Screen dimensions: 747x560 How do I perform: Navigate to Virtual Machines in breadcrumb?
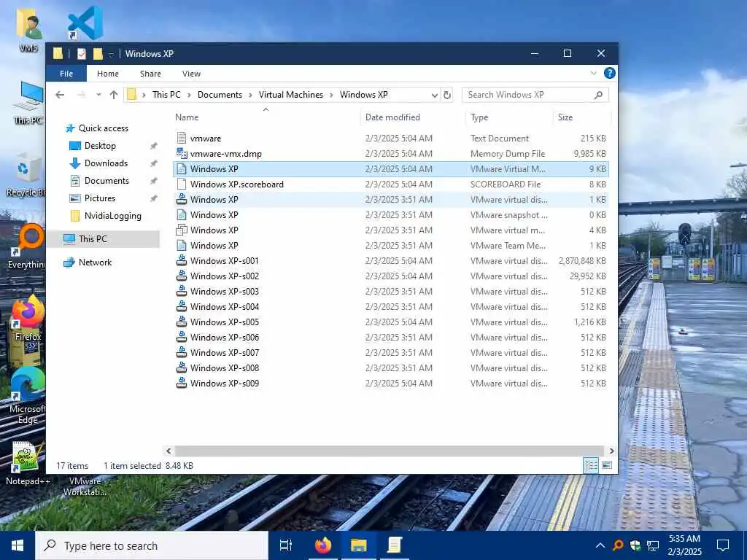point(290,95)
